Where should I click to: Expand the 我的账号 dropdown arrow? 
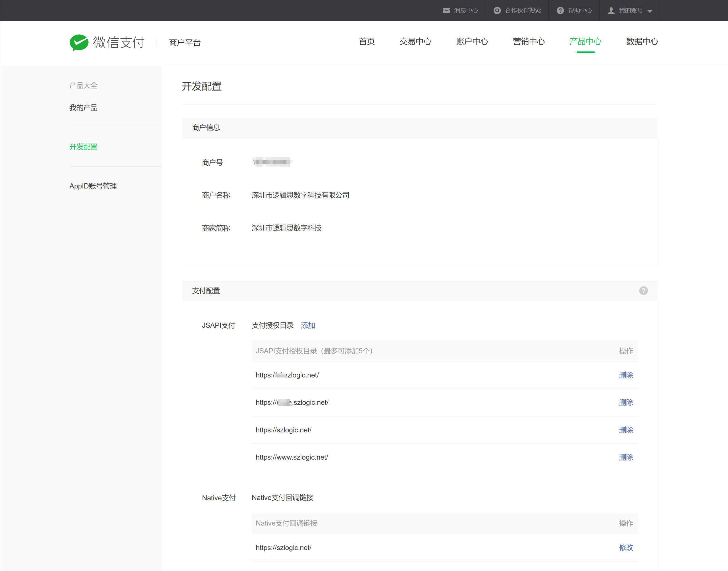pos(650,11)
